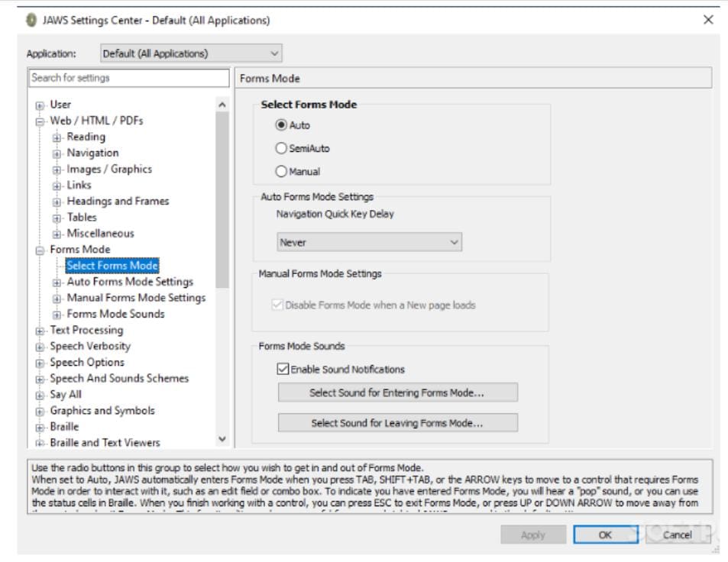Viewport: 728px width, 562px height.
Task: Uncheck Enable Sound Notifications checkbox
Action: [x=282, y=370]
